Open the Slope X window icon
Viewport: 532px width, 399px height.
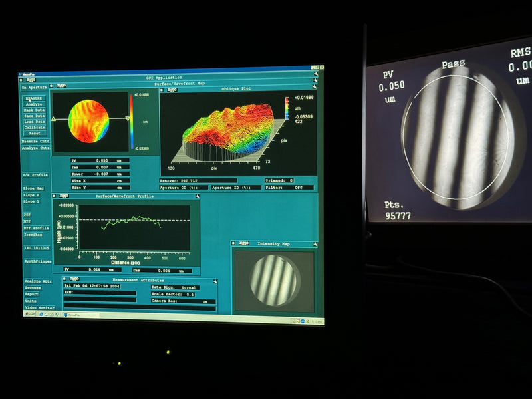[x=31, y=195]
